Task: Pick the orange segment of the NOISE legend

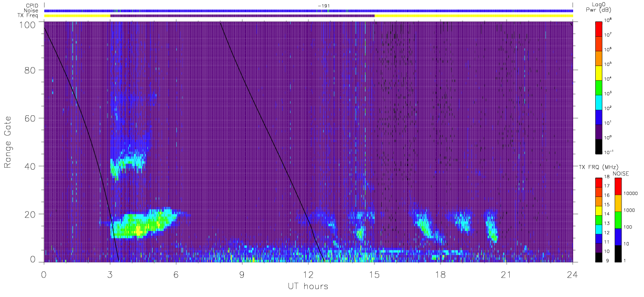Action: pyautogui.click(x=618, y=203)
